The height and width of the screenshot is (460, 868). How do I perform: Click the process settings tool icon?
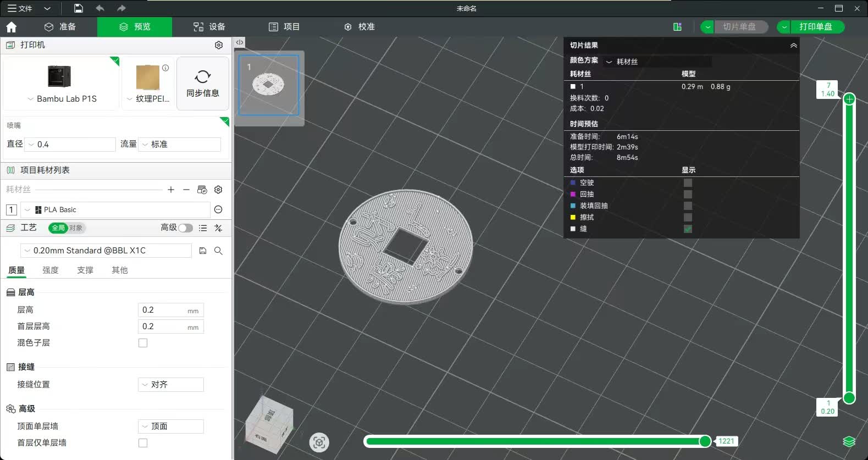tap(218, 228)
